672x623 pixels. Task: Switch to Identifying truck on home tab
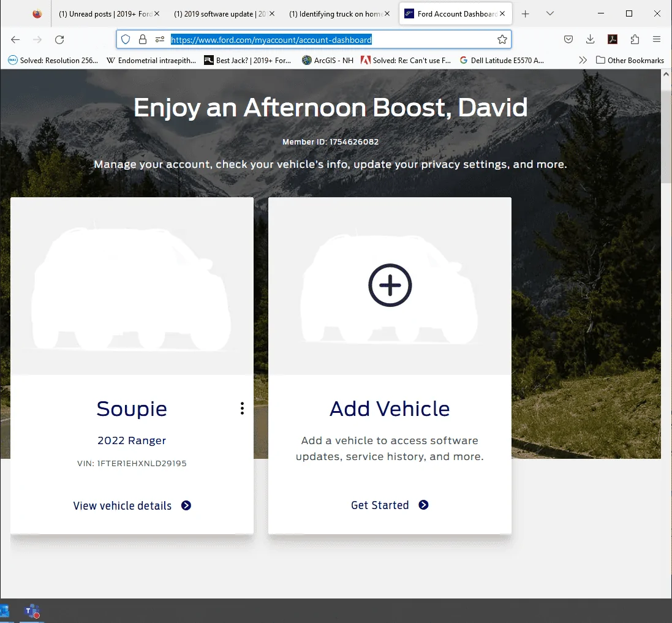[336, 14]
